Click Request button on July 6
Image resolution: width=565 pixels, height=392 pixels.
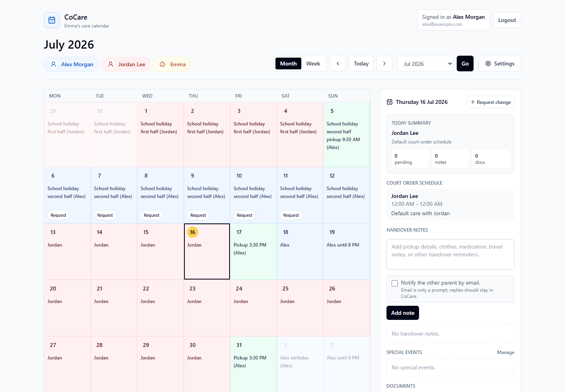pos(58,215)
